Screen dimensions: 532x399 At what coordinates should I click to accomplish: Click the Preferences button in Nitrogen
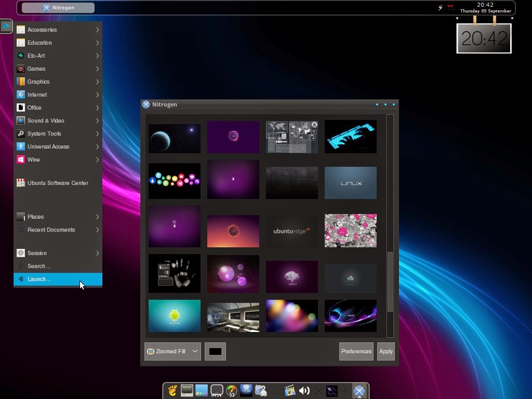click(356, 351)
